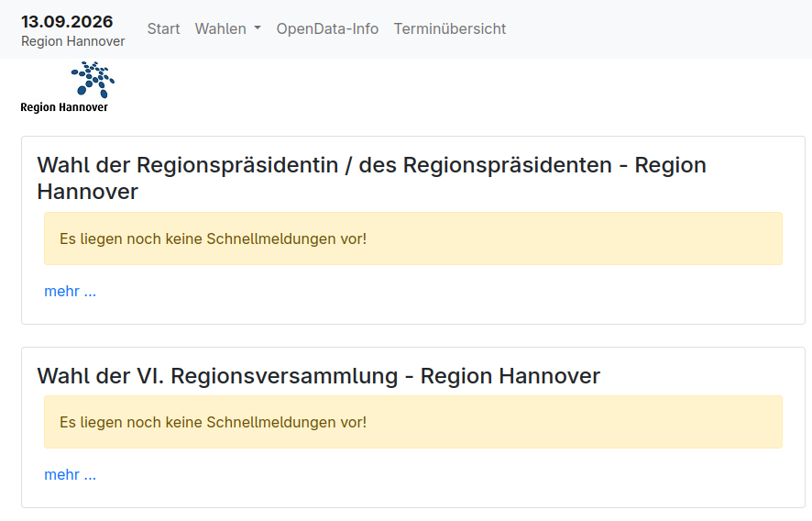The width and height of the screenshot is (812, 521).
Task: Click the 13.09.2026 date title in the navbar
Action: point(67,22)
